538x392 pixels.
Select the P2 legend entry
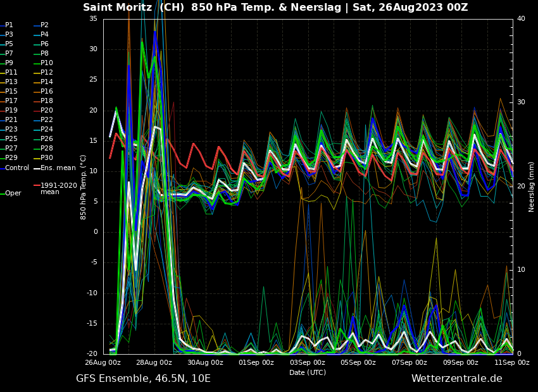(x=44, y=25)
